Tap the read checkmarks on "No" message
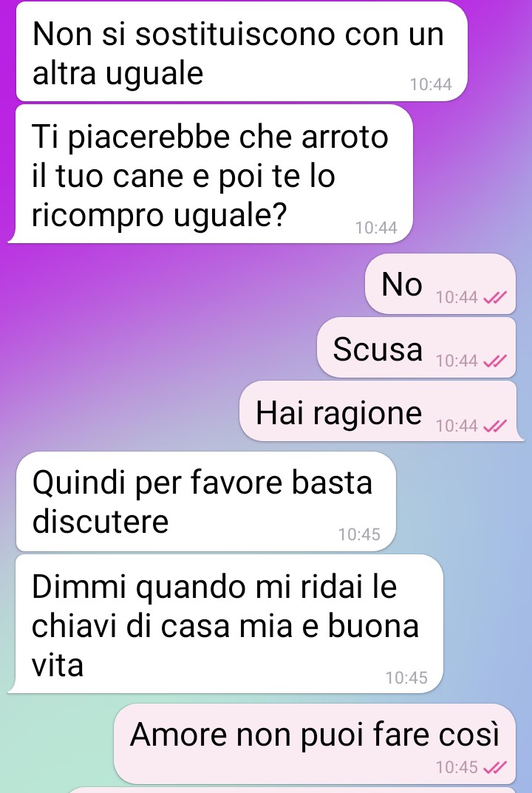 (x=494, y=298)
